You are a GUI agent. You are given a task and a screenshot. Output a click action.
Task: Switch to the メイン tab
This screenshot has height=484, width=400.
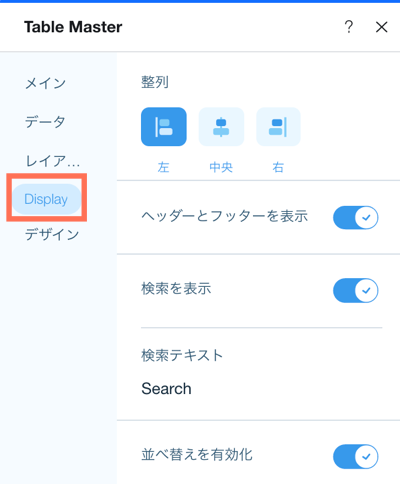click(x=46, y=83)
